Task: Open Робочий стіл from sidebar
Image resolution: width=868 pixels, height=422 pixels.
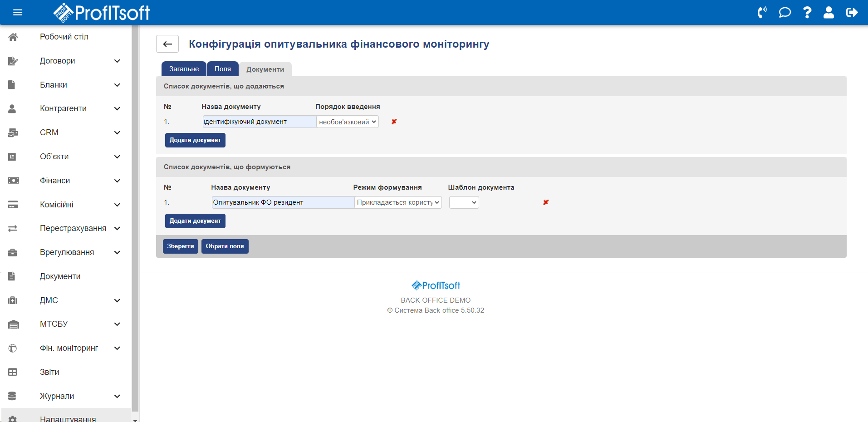Action: point(64,37)
